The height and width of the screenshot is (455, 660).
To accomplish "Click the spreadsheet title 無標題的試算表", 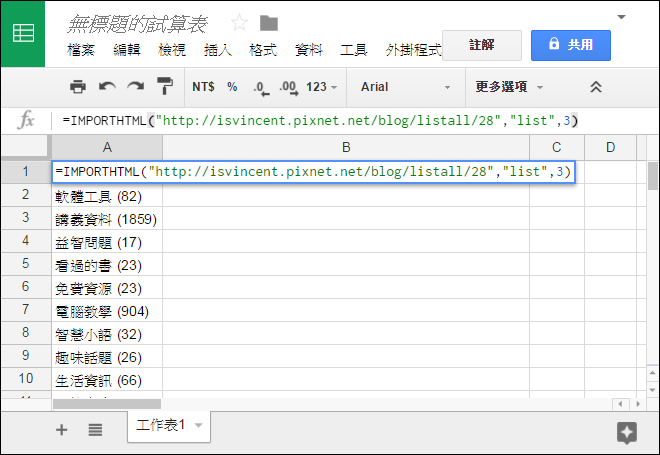I will (x=138, y=24).
